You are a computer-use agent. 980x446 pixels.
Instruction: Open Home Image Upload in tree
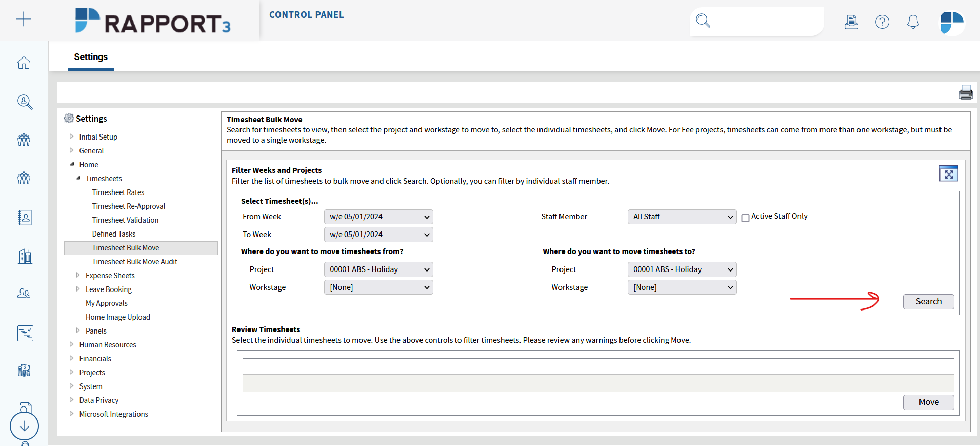point(118,317)
